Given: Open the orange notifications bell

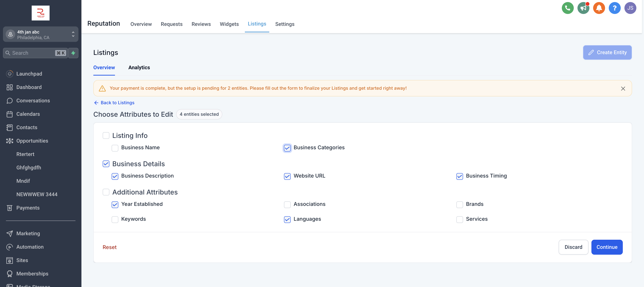Looking at the screenshot, I should 599,8.
